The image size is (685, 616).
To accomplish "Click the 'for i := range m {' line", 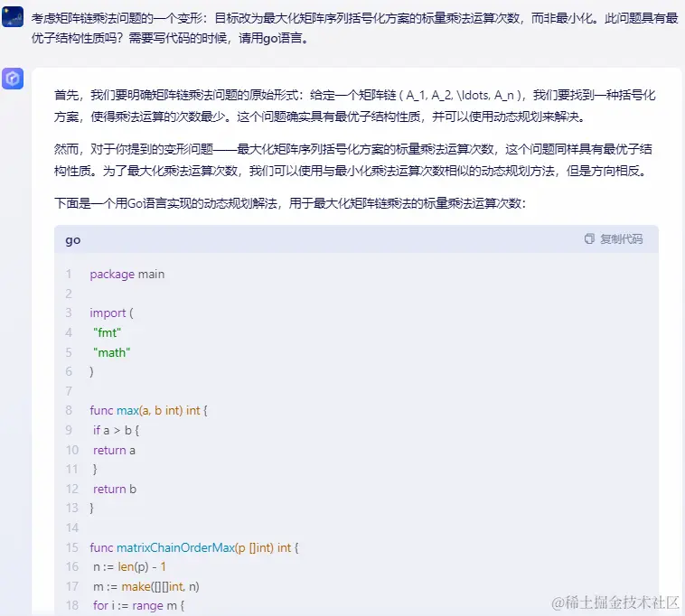I will [138, 605].
